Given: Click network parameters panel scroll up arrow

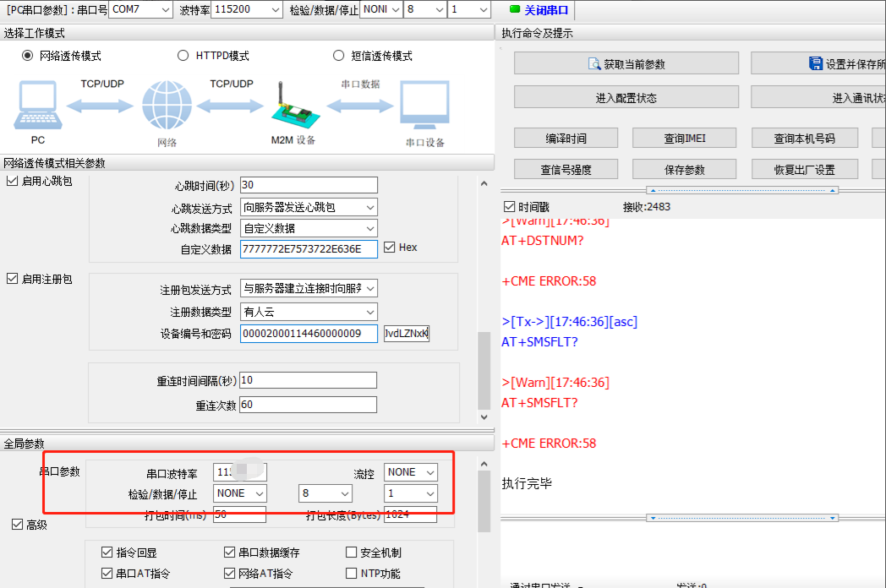Looking at the screenshot, I should [484, 183].
